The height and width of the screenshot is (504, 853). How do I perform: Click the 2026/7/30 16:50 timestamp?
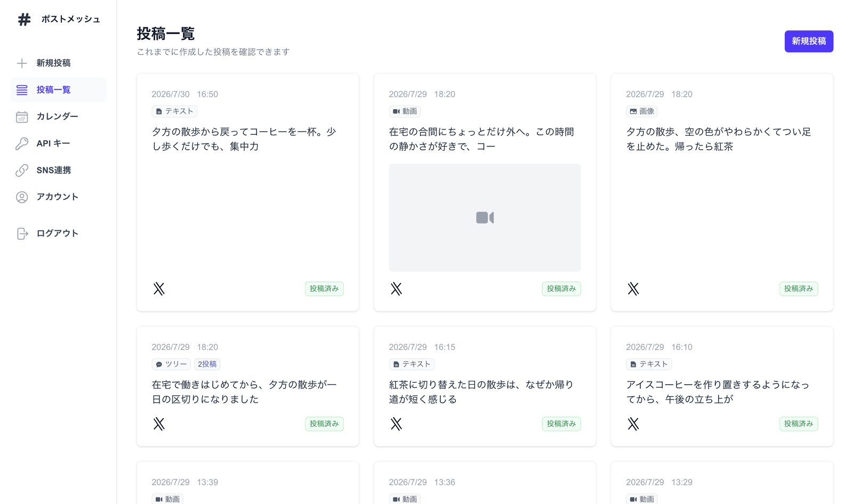[184, 94]
